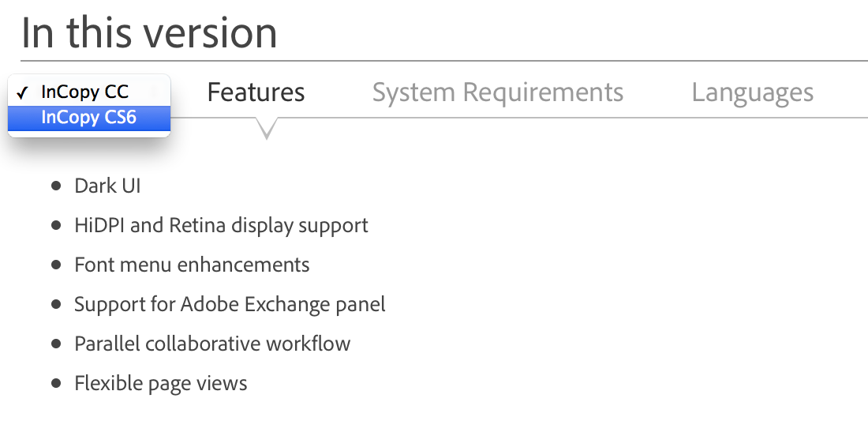This screenshot has height=436, width=868.
Task: Open the Features tab
Action: 256,92
